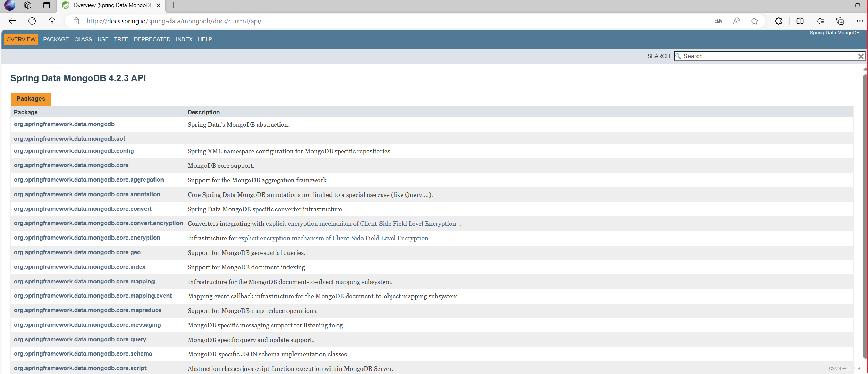Open the core.mapping package link
This screenshot has height=374, width=868.
(x=84, y=282)
